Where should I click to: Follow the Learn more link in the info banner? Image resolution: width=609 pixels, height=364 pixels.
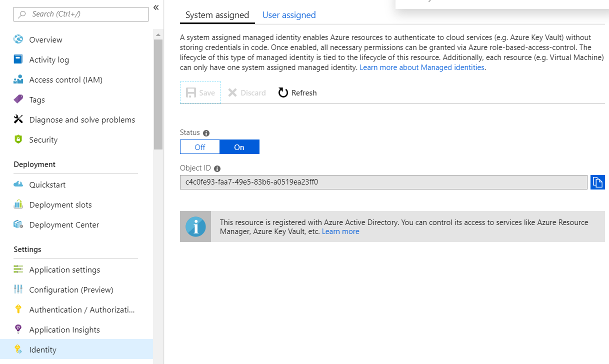click(340, 231)
